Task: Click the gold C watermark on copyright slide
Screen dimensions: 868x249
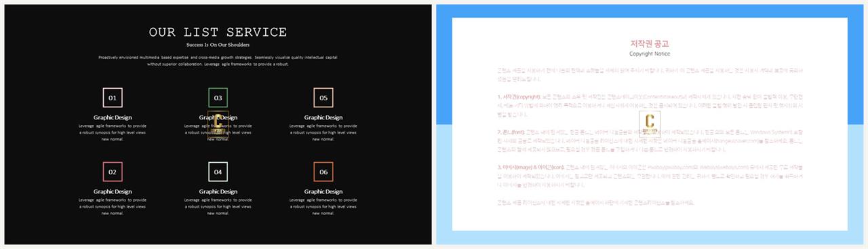Action: click(650, 125)
